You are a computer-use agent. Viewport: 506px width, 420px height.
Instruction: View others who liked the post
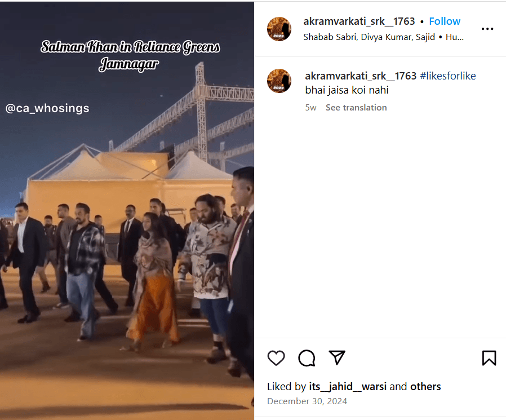coord(425,386)
